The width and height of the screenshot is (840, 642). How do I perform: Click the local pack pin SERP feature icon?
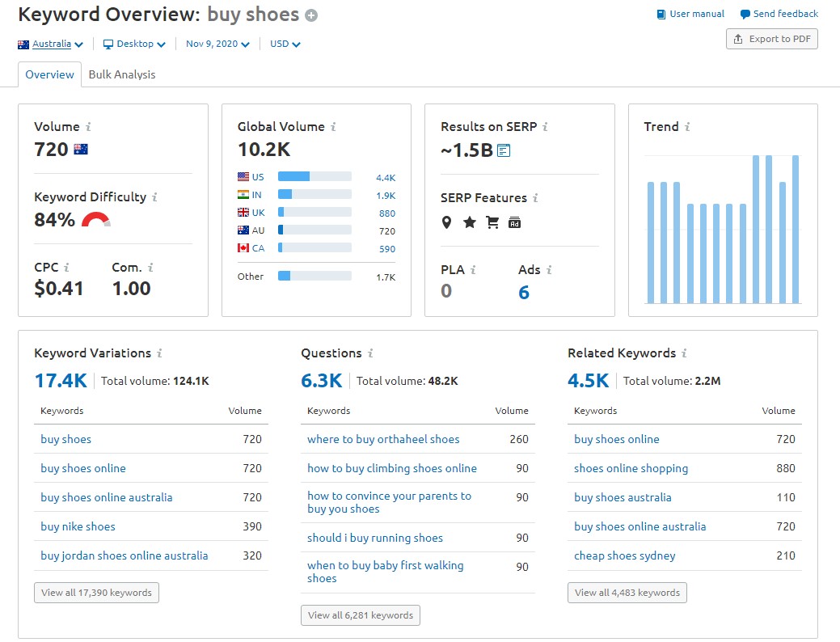click(x=447, y=222)
